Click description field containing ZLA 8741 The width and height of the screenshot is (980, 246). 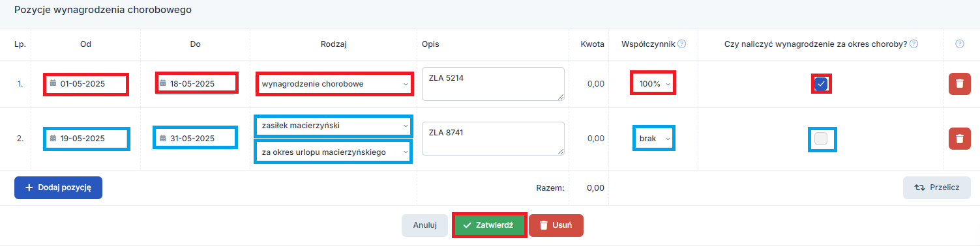coord(493,139)
